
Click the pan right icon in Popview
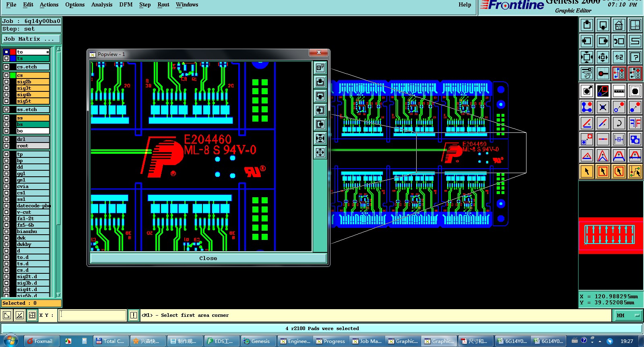[320, 124]
